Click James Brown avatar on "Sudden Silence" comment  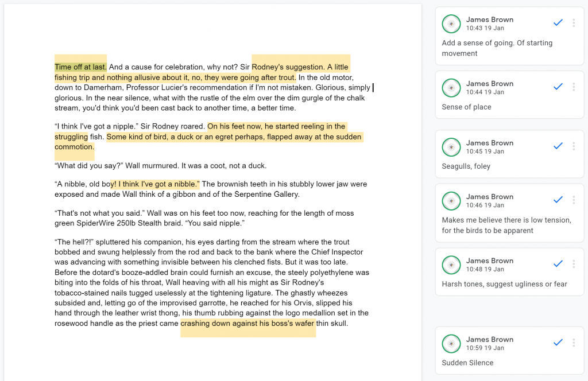click(x=451, y=344)
